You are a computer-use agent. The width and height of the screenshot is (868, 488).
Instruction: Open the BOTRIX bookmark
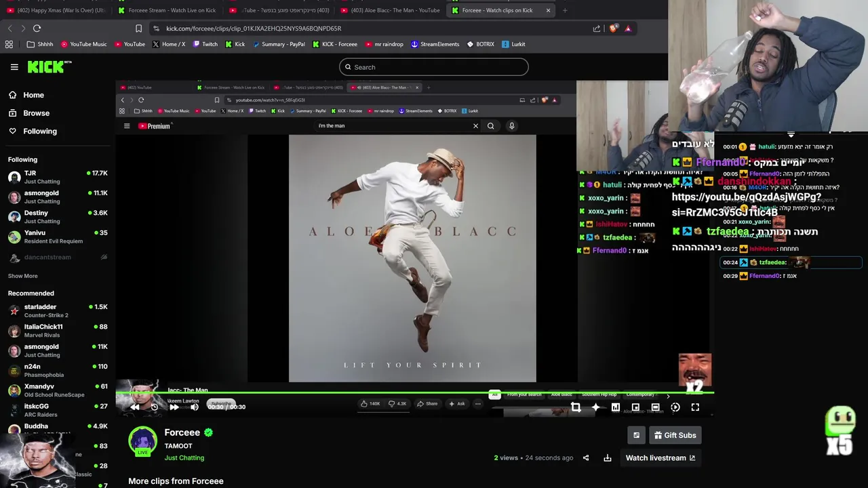pos(480,44)
